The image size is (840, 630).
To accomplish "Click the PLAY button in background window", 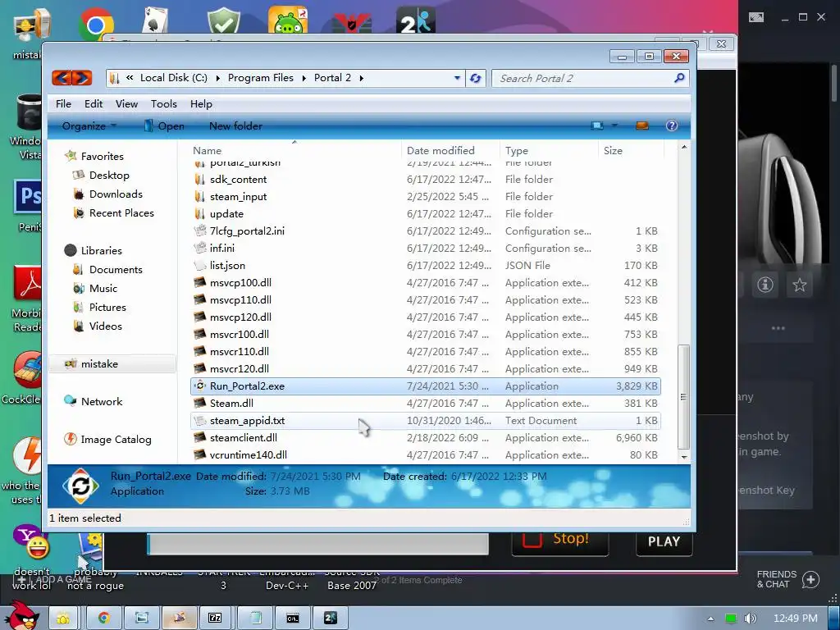I will (x=664, y=541).
